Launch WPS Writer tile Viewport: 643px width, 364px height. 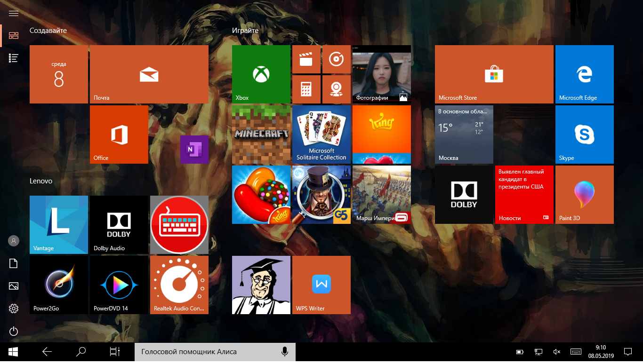point(321,285)
